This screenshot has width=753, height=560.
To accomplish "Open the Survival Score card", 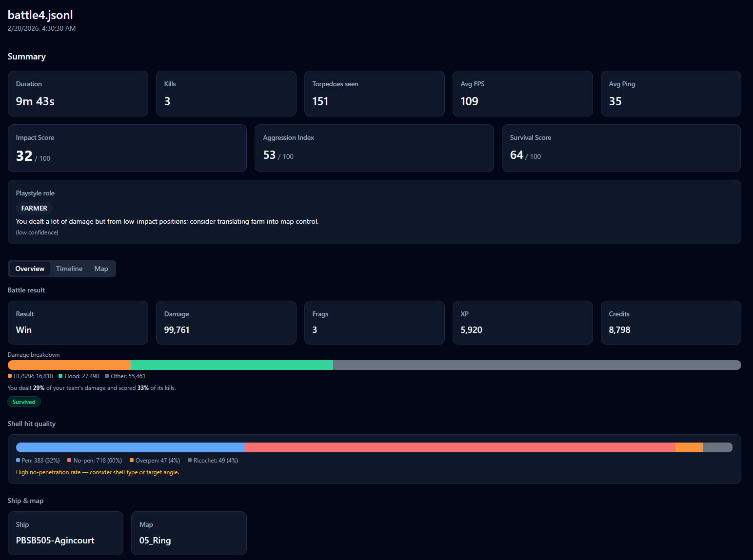I will point(621,148).
